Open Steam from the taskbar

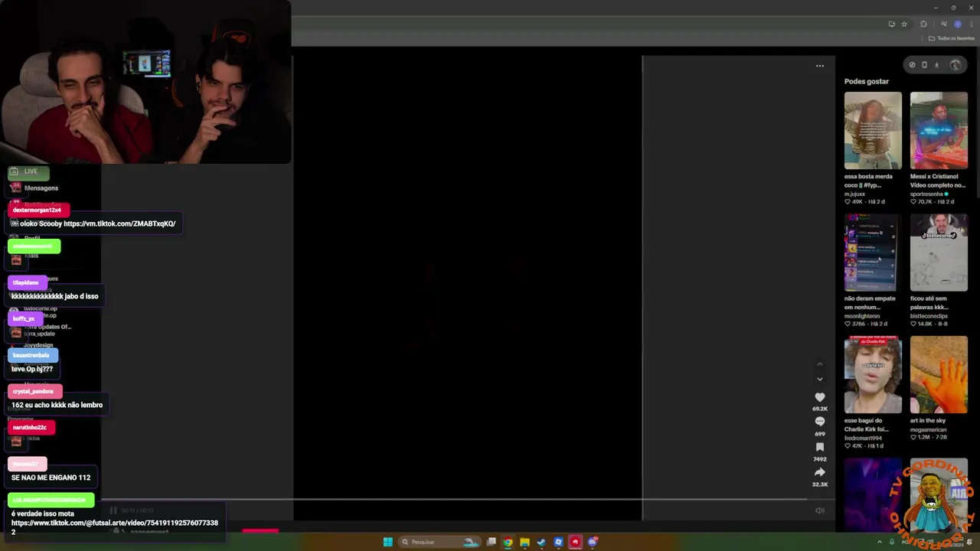541,542
